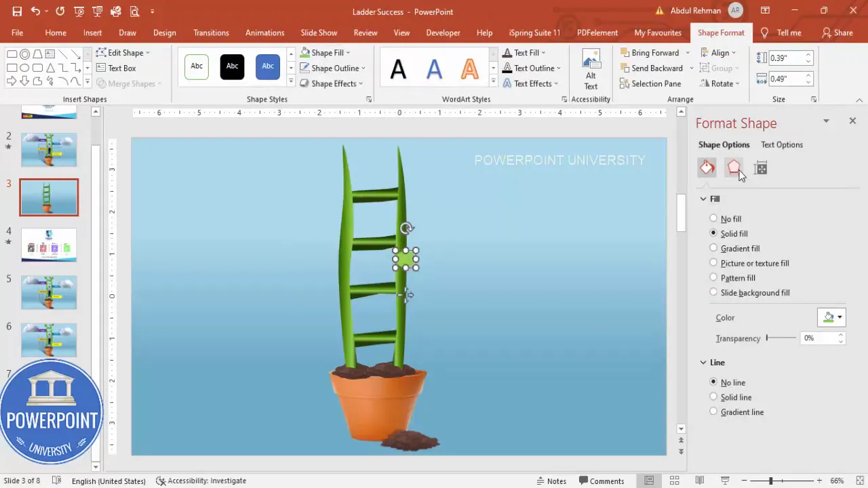868x488 pixels.
Task: Click zoom out minus button
Action: click(x=744, y=481)
